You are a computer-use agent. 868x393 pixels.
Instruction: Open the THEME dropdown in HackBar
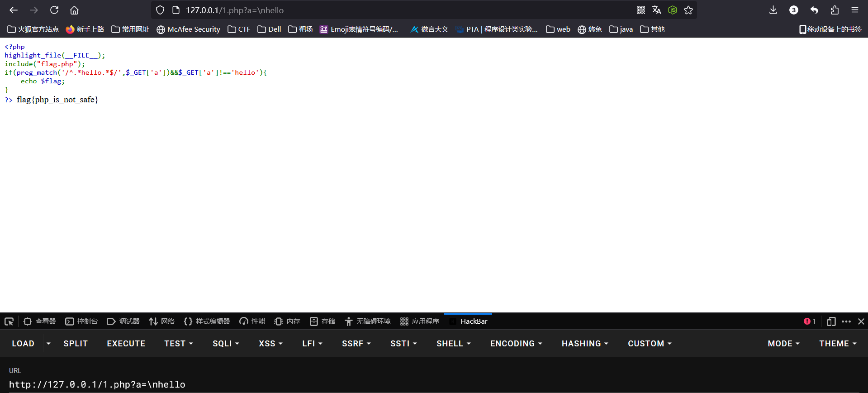[838, 344]
